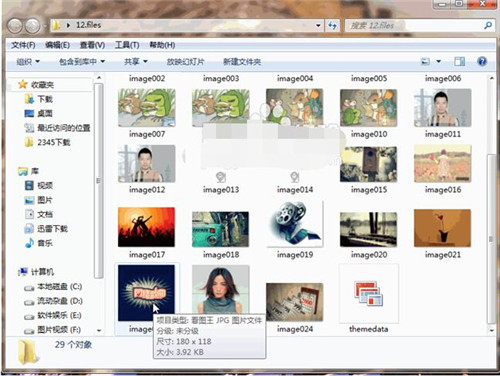
Task: Click the file list scroll up arrow
Action: (x=492, y=78)
